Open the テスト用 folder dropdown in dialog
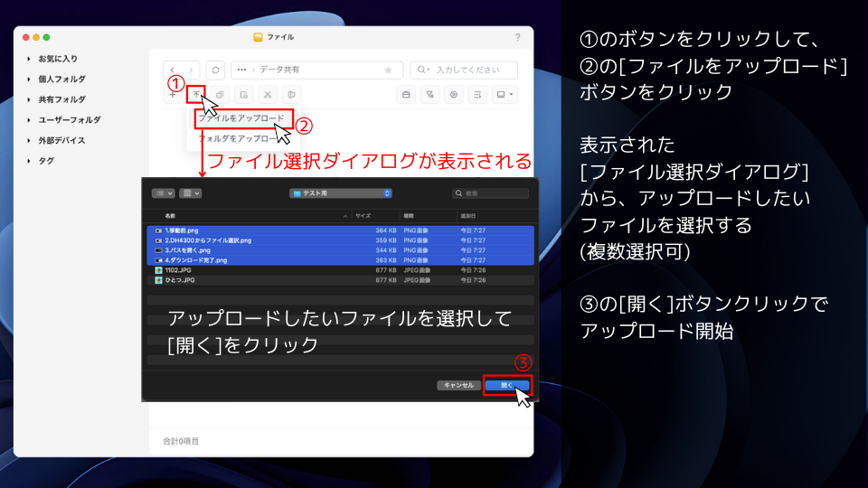The width and height of the screenshot is (868, 488). coord(341,192)
